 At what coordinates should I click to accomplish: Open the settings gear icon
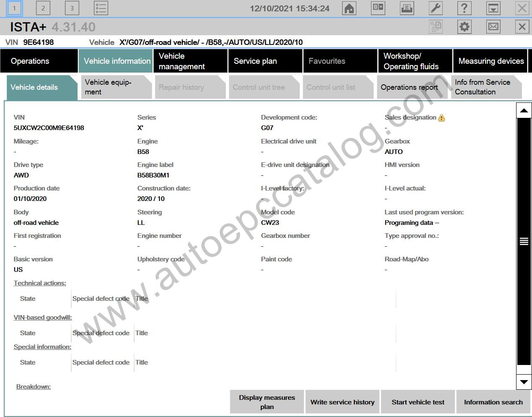click(x=464, y=27)
